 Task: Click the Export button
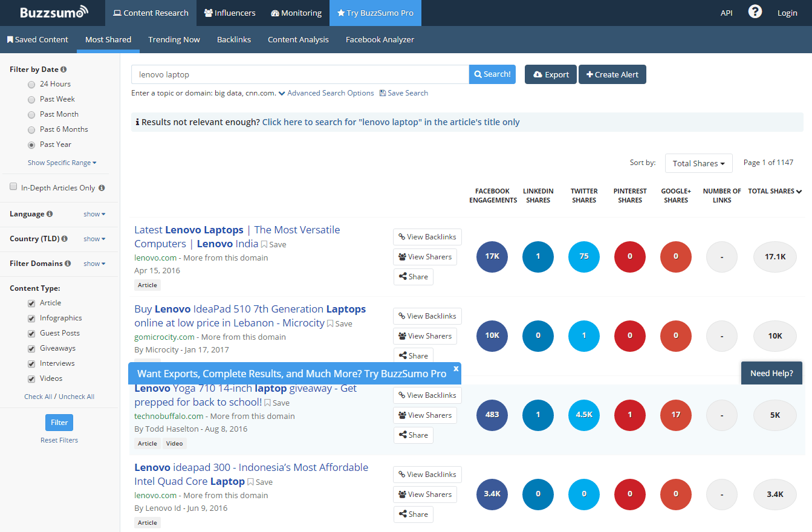[x=551, y=74]
